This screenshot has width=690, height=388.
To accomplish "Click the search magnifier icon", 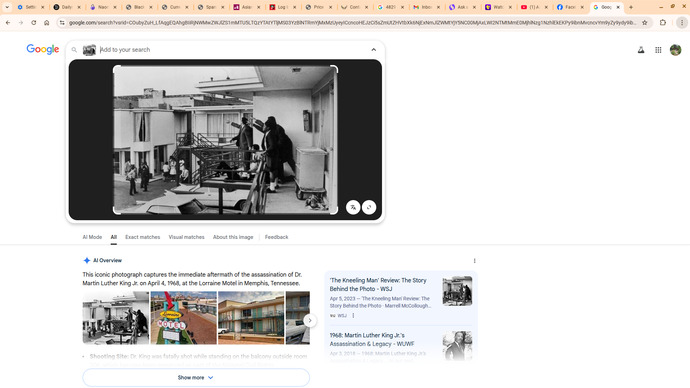I will point(74,50).
